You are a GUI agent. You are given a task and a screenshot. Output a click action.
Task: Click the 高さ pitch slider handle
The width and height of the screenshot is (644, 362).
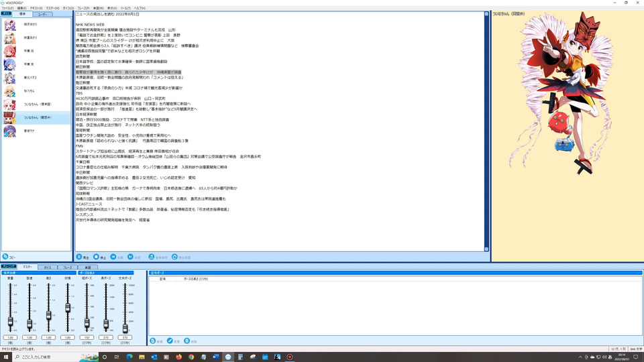click(48, 315)
